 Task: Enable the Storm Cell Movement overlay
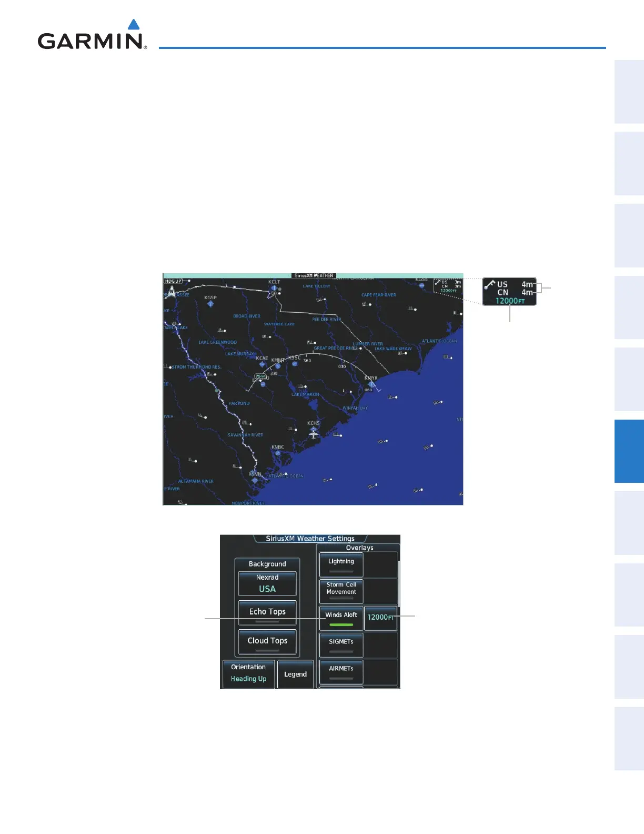coord(341,591)
